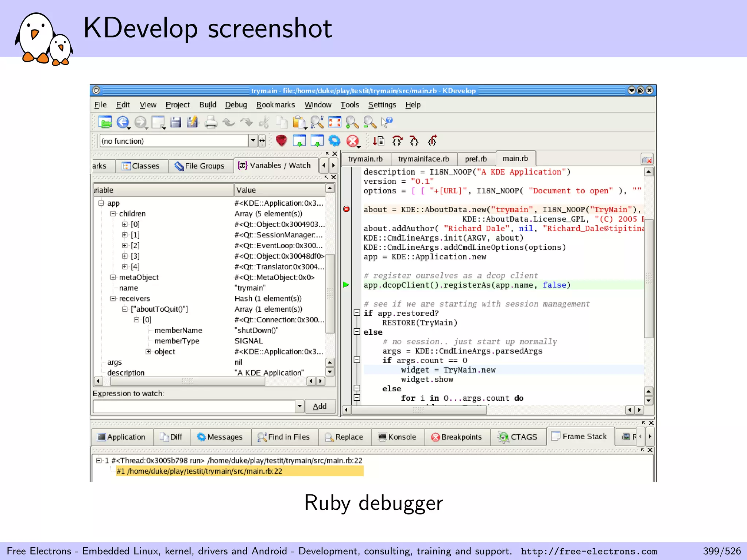Click the jump icon beside function combo

tap(262, 141)
